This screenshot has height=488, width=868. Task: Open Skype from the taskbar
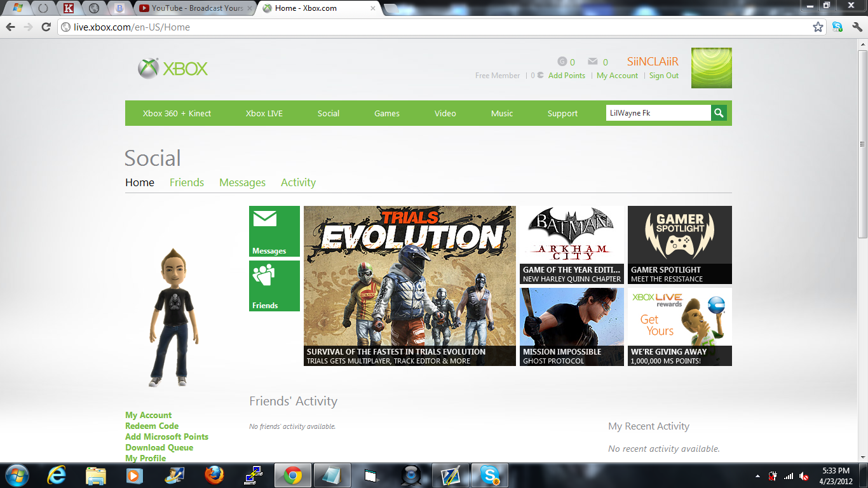click(x=490, y=475)
